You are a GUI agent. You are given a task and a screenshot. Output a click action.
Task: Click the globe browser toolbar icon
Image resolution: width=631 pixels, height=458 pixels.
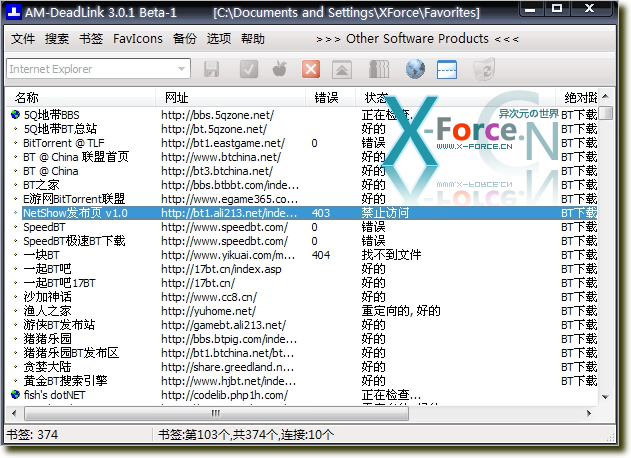pyautogui.click(x=415, y=69)
